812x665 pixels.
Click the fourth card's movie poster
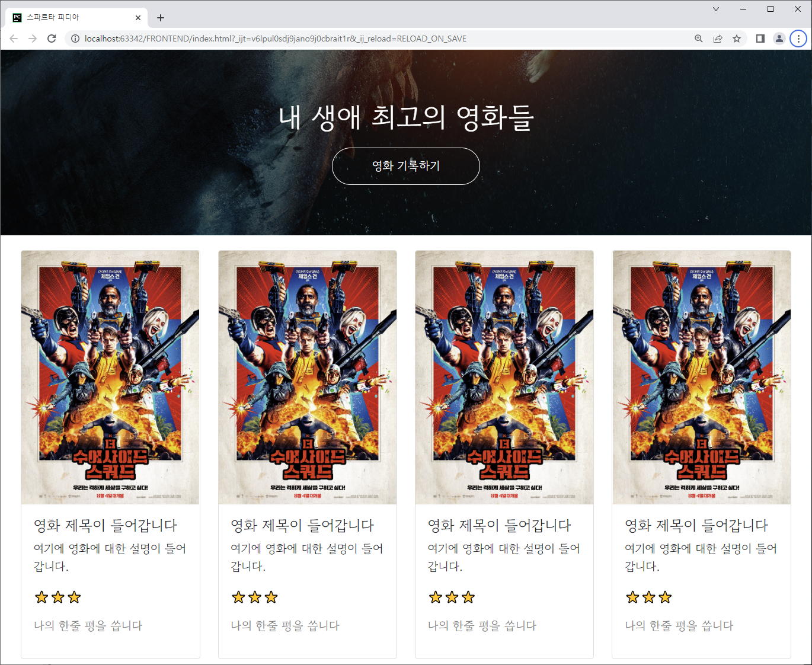pos(702,378)
